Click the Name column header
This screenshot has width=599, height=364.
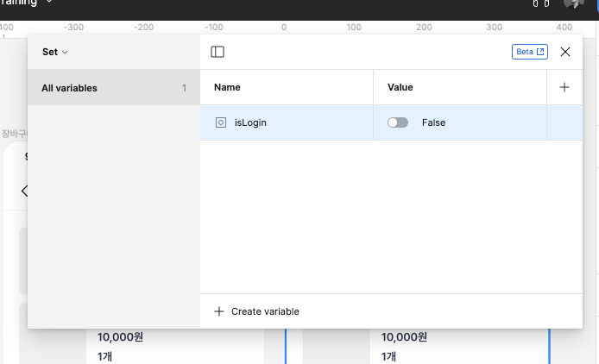point(227,87)
